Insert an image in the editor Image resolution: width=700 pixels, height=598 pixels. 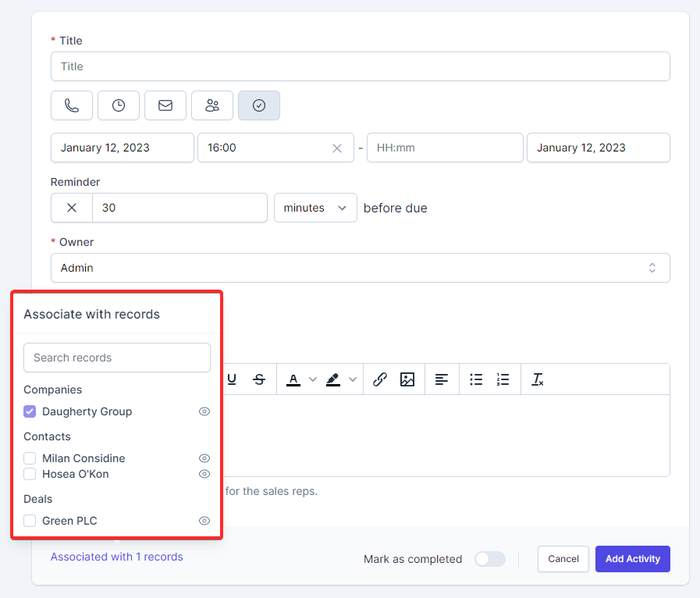coord(407,379)
